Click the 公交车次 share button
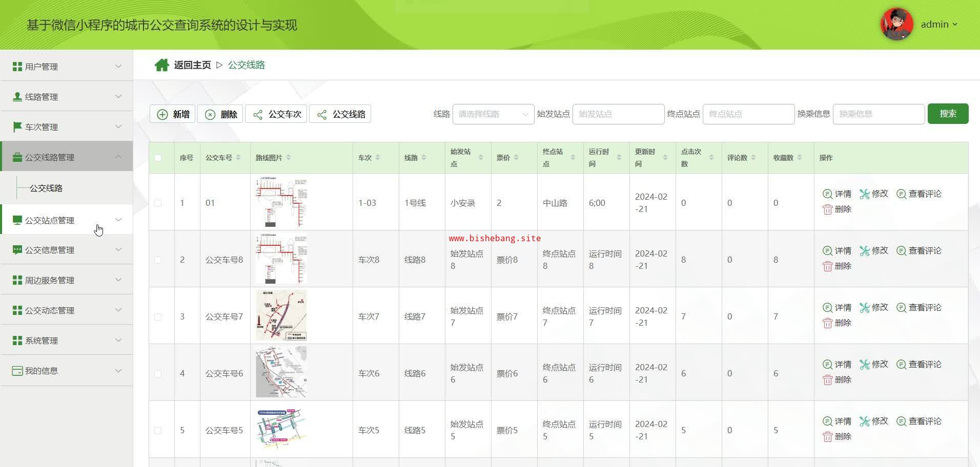 (276, 114)
